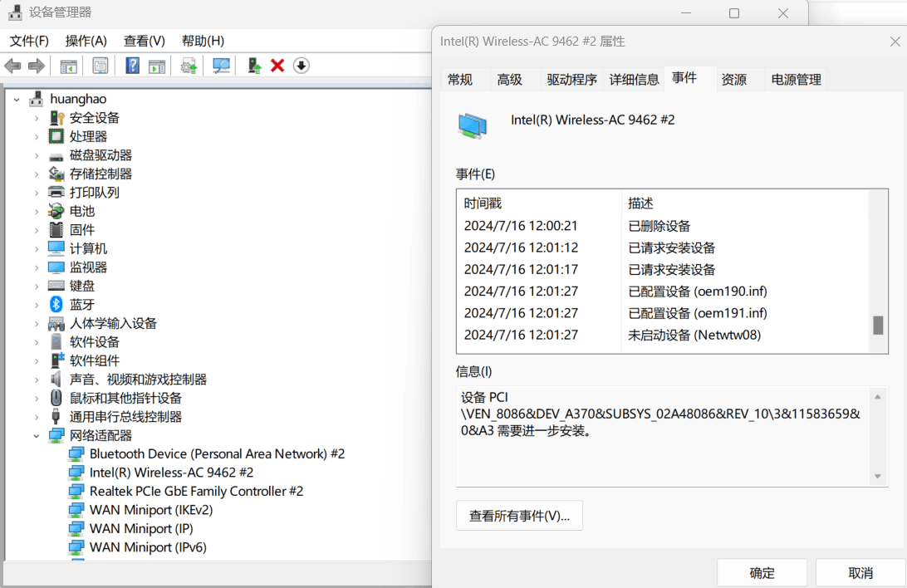Click the 存储控制器 icon
The height and width of the screenshot is (588, 907).
[x=56, y=174]
